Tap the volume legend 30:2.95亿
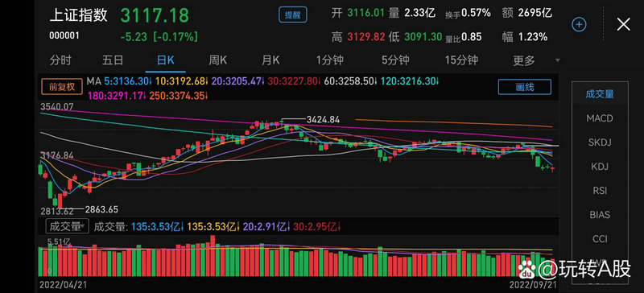Viewport: 644px width, 293px height. (316, 226)
